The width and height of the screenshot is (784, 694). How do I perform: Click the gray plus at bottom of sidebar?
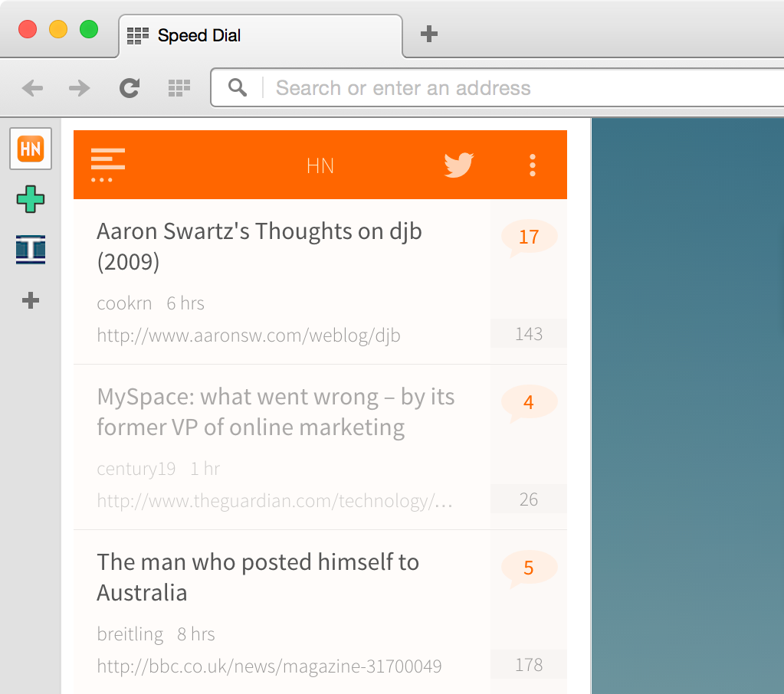pyautogui.click(x=30, y=300)
